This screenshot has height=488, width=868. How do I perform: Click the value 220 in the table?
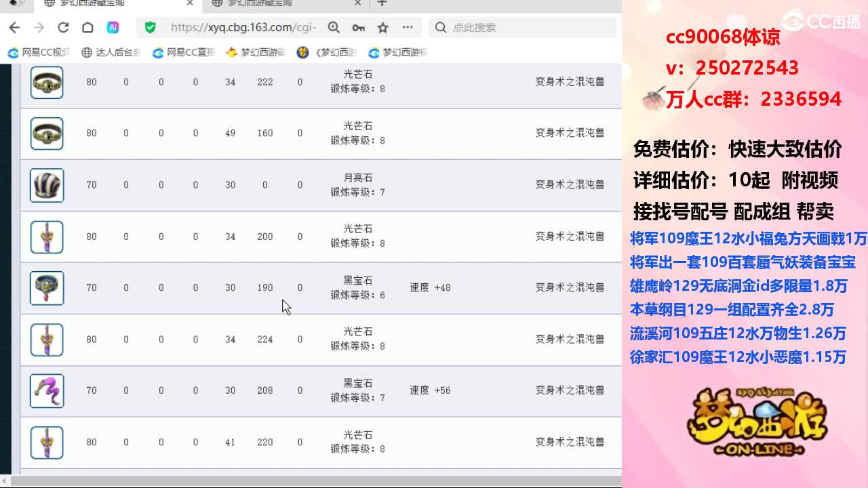pyautogui.click(x=264, y=443)
